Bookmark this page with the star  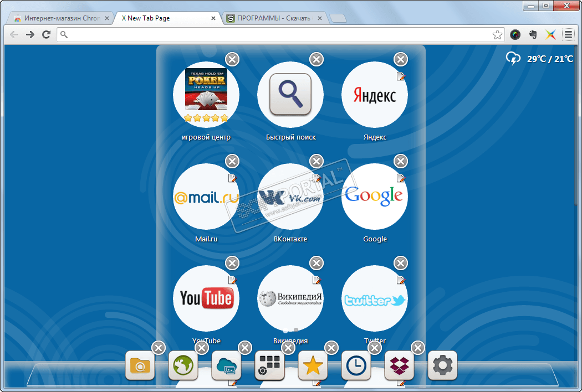pyautogui.click(x=497, y=35)
